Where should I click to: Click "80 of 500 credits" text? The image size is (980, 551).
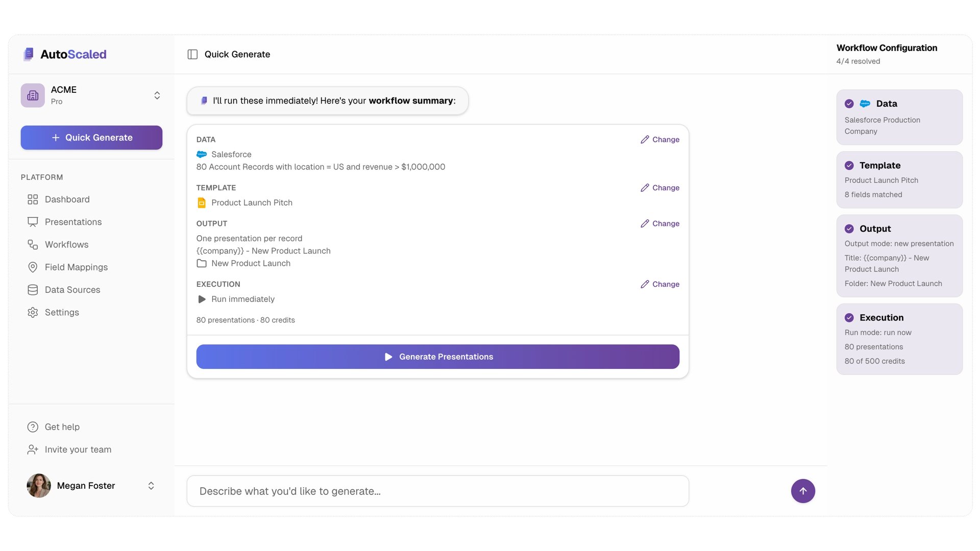click(x=874, y=361)
